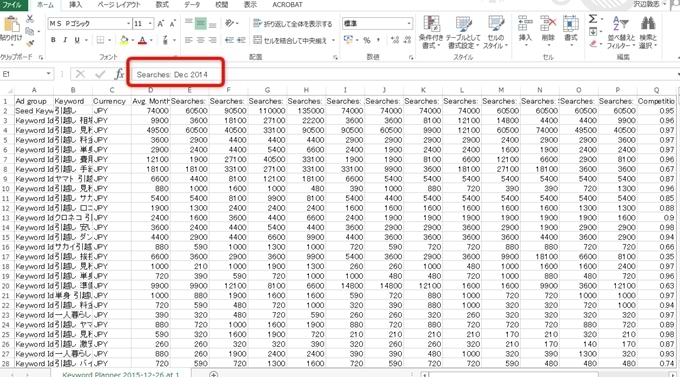Click the Insert Function fx icon
Image resolution: width=680 pixels, height=377 pixels.
pyautogui.click(x=119, y=74)
